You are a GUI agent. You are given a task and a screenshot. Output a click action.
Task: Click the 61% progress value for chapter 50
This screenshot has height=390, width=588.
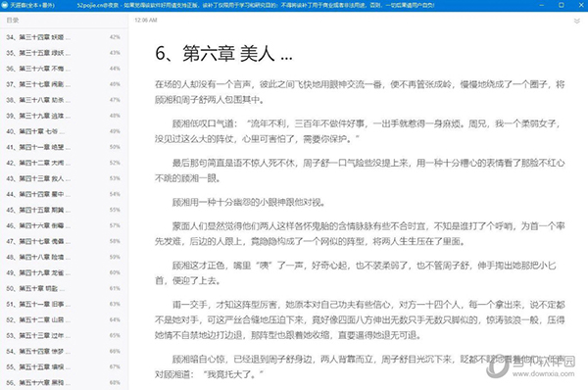click(x=115, y=288)
